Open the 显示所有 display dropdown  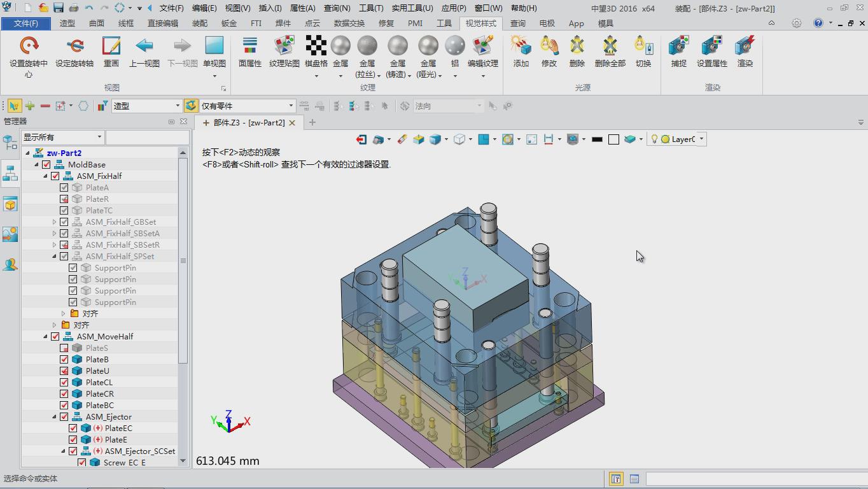(x=99, y=137)
